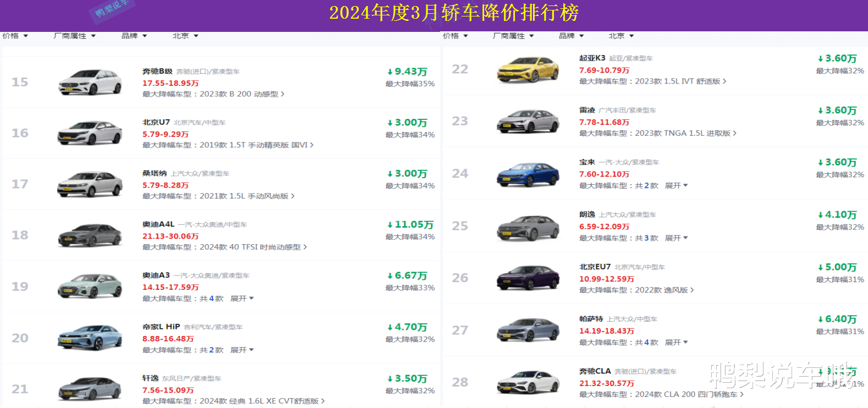Screen dimensions: 868x408
Task: Open the 厂商属性 filter dropdown in left panel
Action: click(75, 36)
